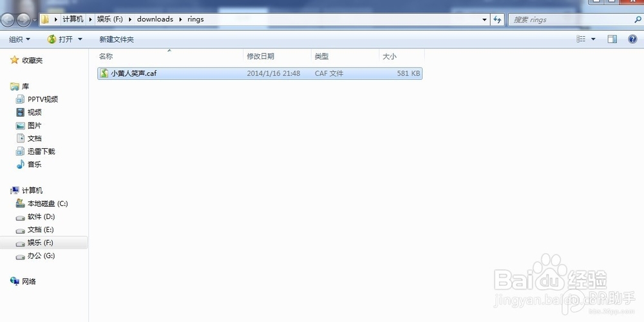The height and width of the screenshot is (322, 644).
Task: Click the 迅雷下载 library icon
Action: [x=20, y=151]
